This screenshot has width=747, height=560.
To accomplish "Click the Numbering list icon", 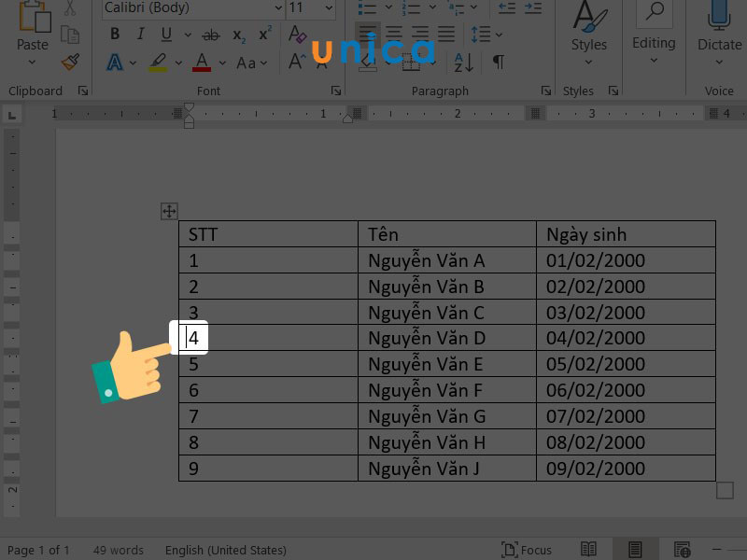I will [x=411, y=7].
